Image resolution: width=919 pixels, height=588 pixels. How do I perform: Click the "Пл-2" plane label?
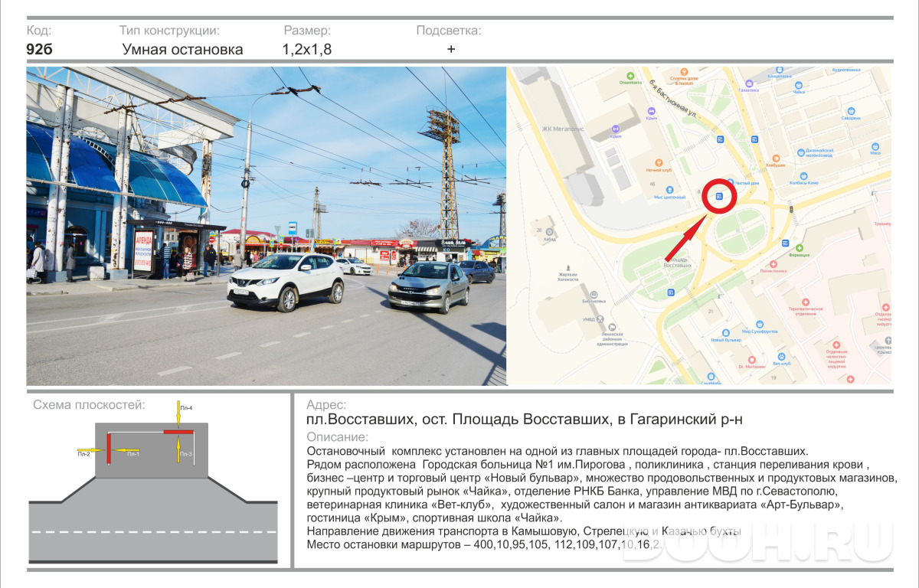[x=84, y=454]
